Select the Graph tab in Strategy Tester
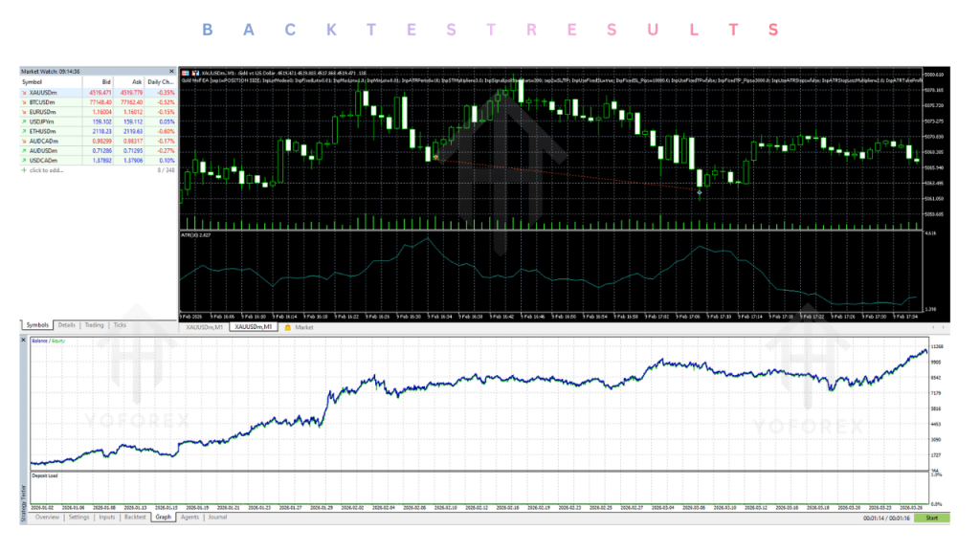This screenshot has height=551, width=980. pyautogui.click(x=163, y=518)
